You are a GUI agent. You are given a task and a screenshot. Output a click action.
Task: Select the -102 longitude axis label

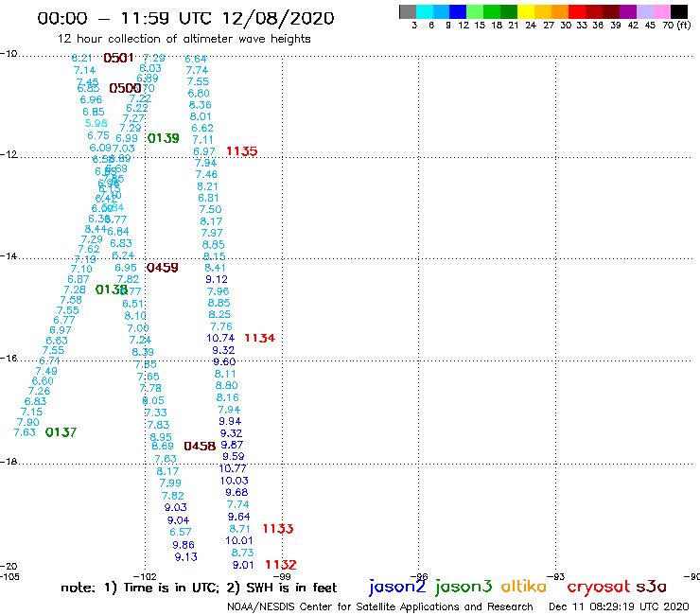(145, 577)
